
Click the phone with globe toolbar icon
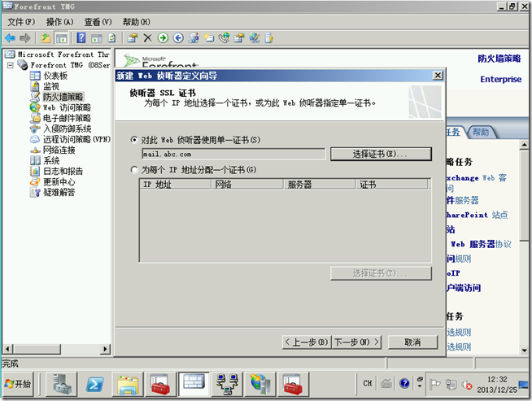[x=224, y=38]
